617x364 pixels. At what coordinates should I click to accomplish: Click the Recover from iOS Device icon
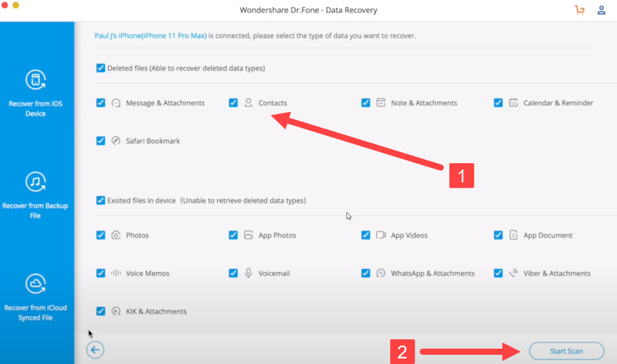click(x=35, y=80)
